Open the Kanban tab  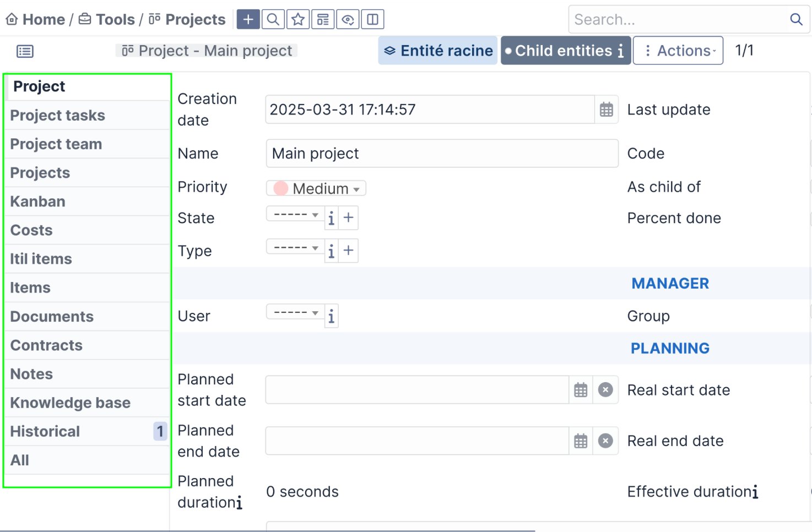[x=38, y=202]
